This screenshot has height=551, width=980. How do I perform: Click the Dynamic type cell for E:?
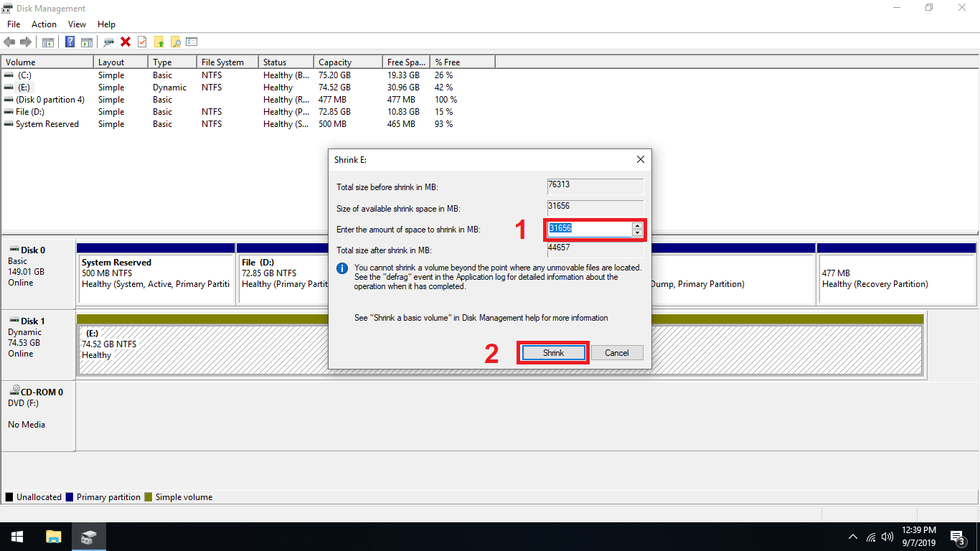point(169,88)
